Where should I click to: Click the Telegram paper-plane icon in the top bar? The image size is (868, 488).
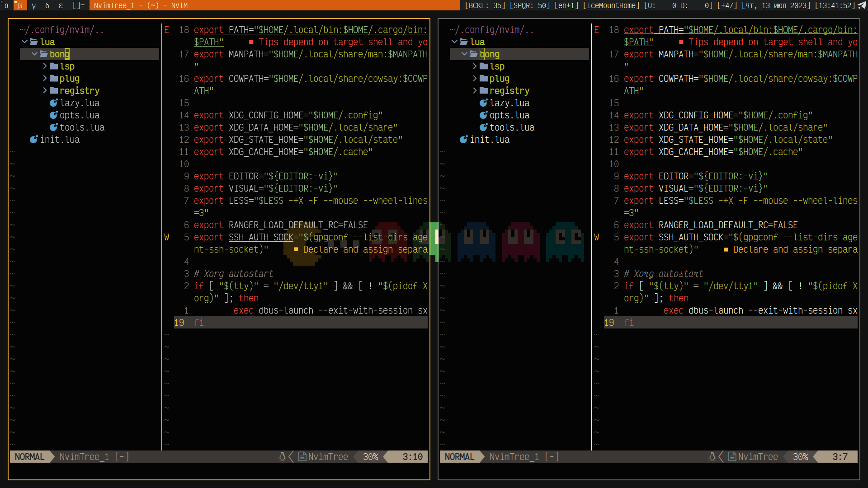click(861, 5)
